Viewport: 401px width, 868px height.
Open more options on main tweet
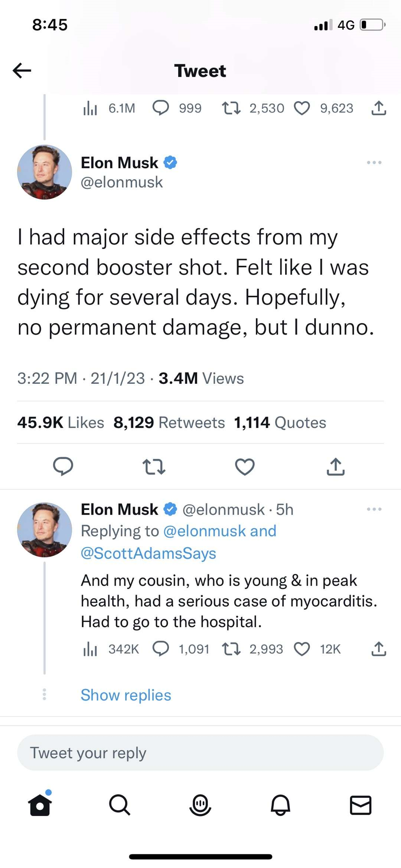pos(374,163)
